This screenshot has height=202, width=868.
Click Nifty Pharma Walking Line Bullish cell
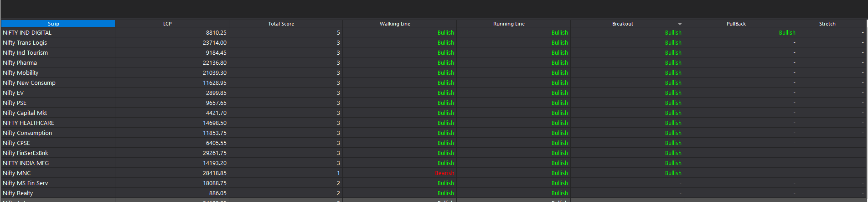point(445,62)
